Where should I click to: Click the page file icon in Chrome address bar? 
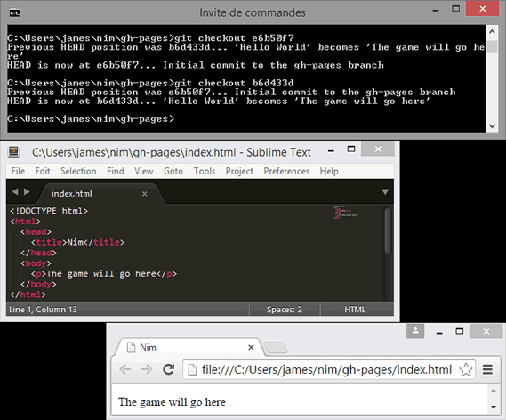(192, 369)
